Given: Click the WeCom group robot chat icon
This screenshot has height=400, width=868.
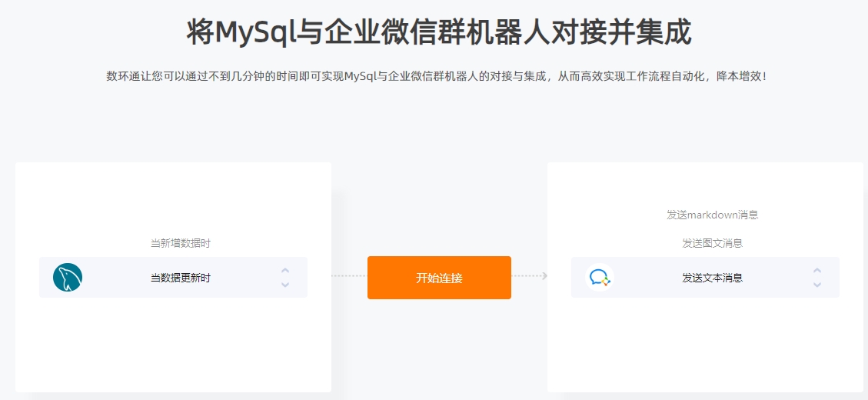Looking at the screenshot, I should coord(600,277).
